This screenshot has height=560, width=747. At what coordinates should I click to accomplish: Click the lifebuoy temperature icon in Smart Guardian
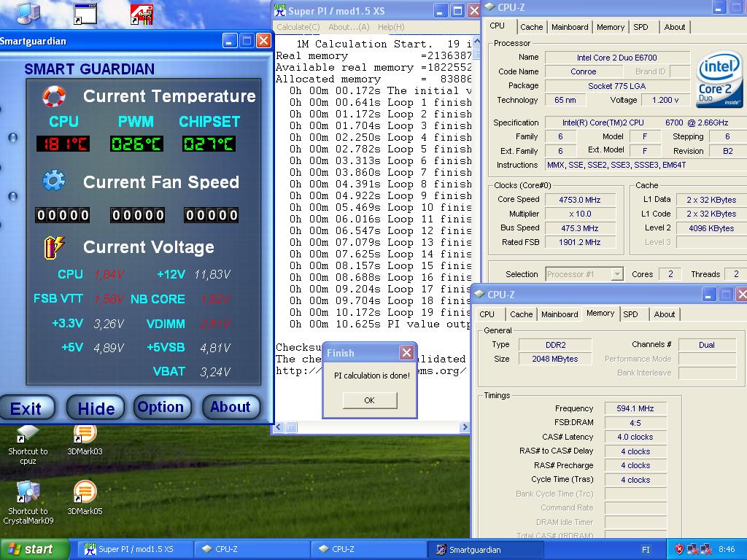[x=54, y=96]
